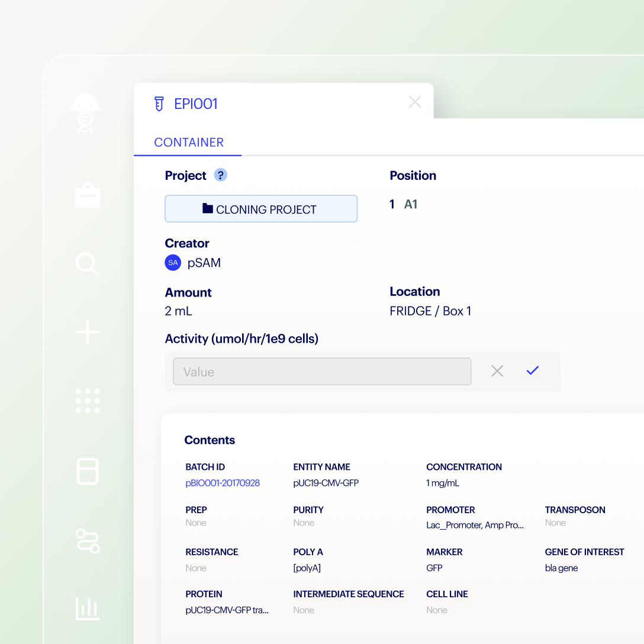Click the plus create icon in sidebar
This screenshot has height=644, width=644.
point(88,332)
